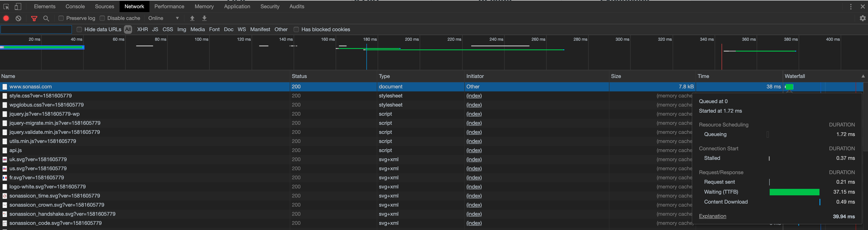Filter requests by Other
The image size is (868, 230).
pyautogui.click(x=281, y=29)
